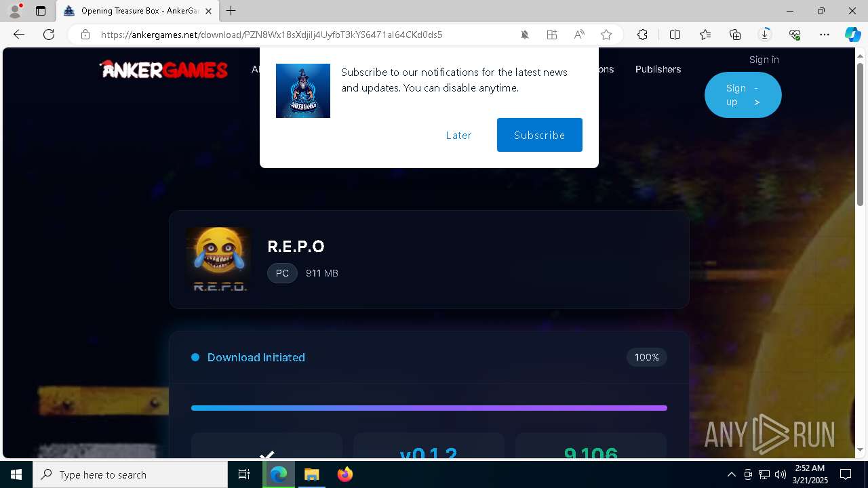Open File Explorer from the taskbar
868x488 pixels.
312,474
